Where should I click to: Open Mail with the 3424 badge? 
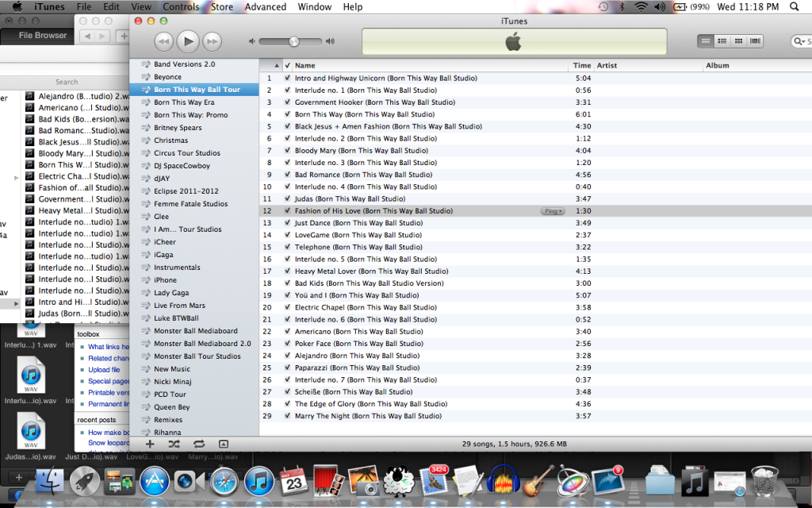point(434,480)
